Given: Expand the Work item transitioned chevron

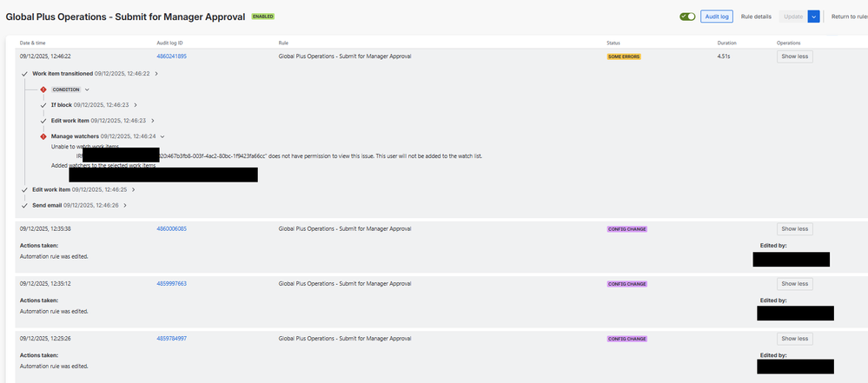Looking at the screenshot, I should [156, 74].
